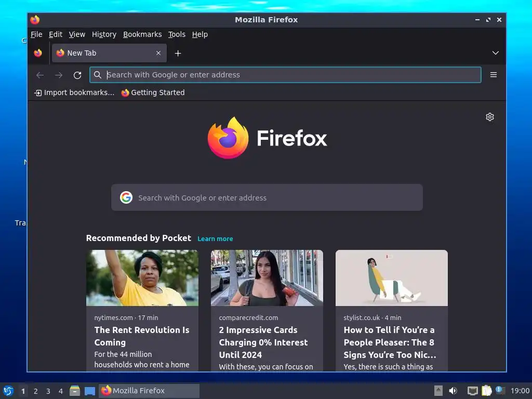Open the Bookmarks menu
This screenshot has width=532, height=399.
coord(142,34)
